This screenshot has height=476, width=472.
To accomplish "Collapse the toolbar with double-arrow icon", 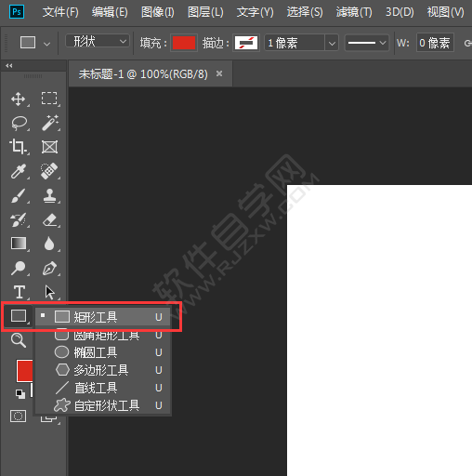I will [x=9, y=66].
